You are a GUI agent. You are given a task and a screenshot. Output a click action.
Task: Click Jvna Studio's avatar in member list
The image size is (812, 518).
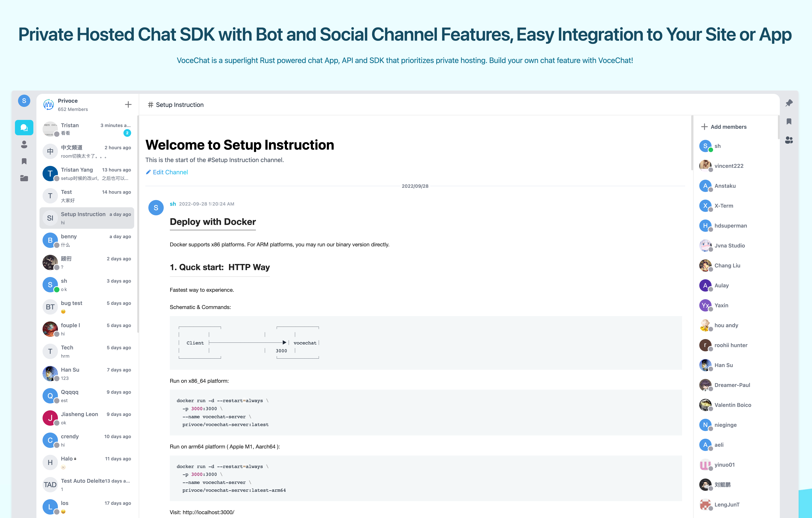705,245
